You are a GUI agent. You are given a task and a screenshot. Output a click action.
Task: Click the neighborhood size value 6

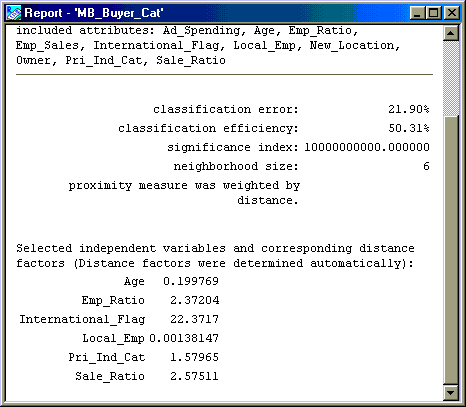click(426, 166)
